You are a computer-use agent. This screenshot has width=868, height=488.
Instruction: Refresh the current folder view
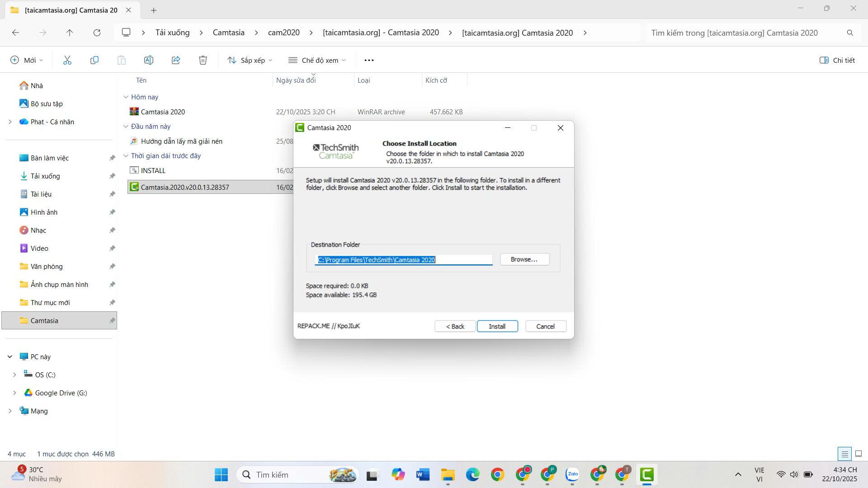[x=97, y=33]
